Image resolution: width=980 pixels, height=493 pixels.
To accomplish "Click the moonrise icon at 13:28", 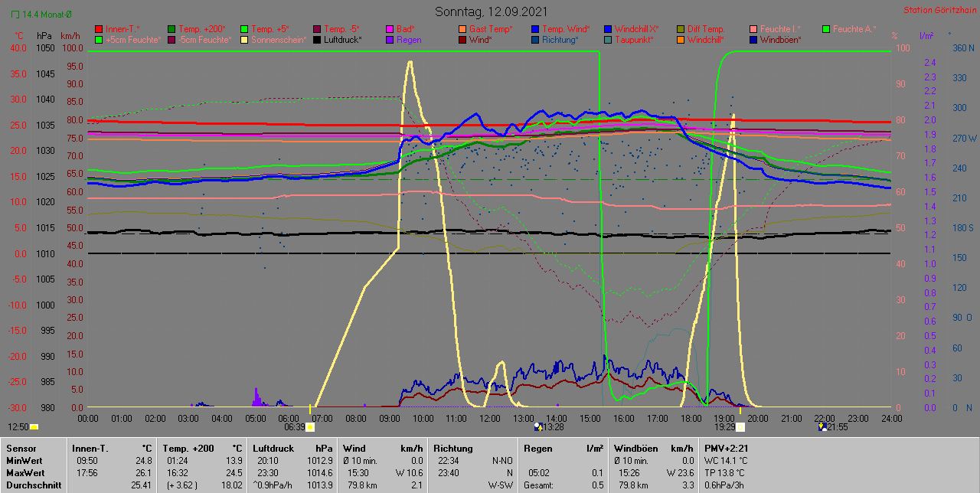I will tap(537, 426).
